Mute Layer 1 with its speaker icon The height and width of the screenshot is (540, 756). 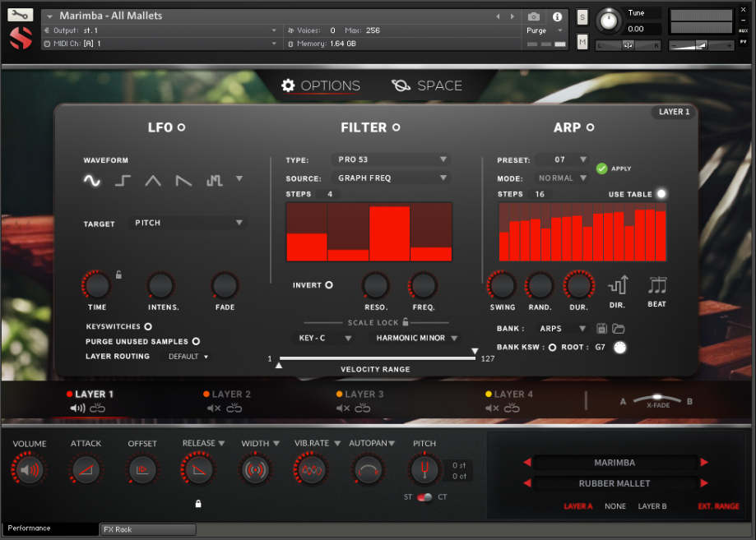[78, 408]
